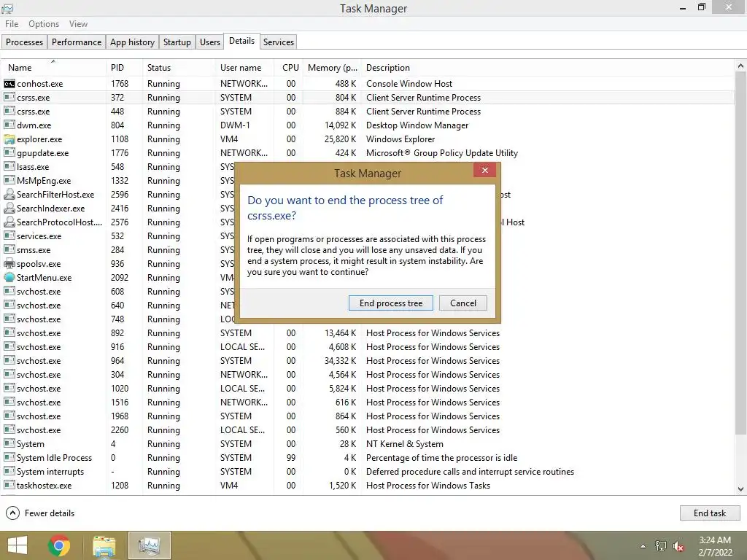Click the Task Manager taskbar icon
747x560 pixels.
point(149,545)
